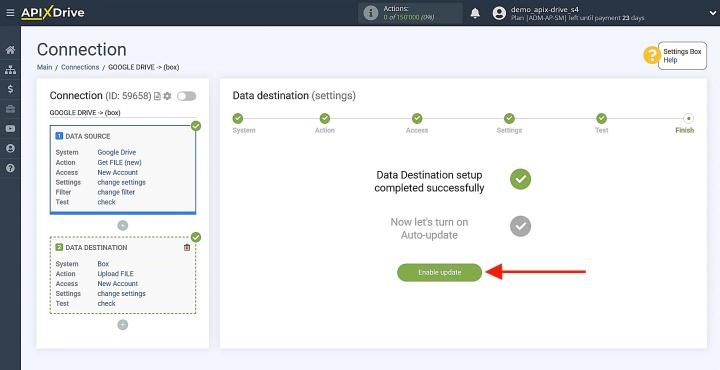Go to the System wizard step
Image resolution: width=720 pixels, height=370 pixels.
[x=238, y=119]
